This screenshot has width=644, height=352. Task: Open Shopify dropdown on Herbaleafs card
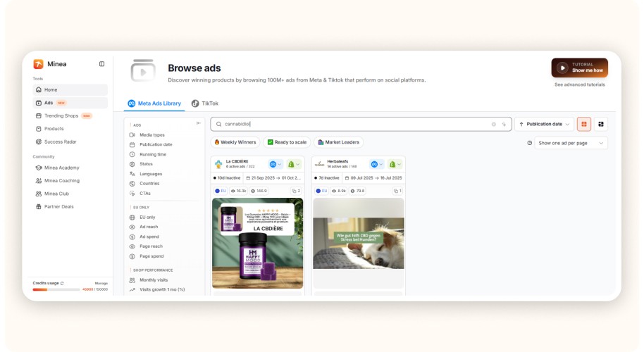click(x=395, y=165)
